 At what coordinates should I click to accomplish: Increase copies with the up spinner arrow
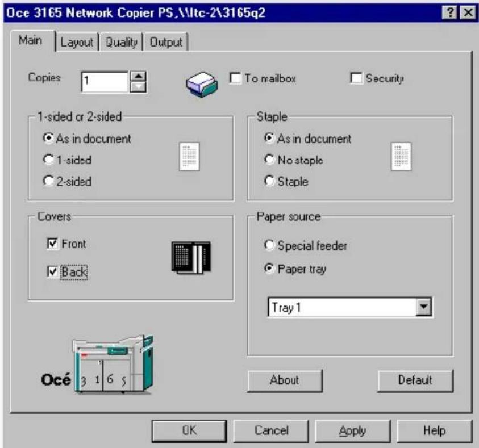pos(138,76)
